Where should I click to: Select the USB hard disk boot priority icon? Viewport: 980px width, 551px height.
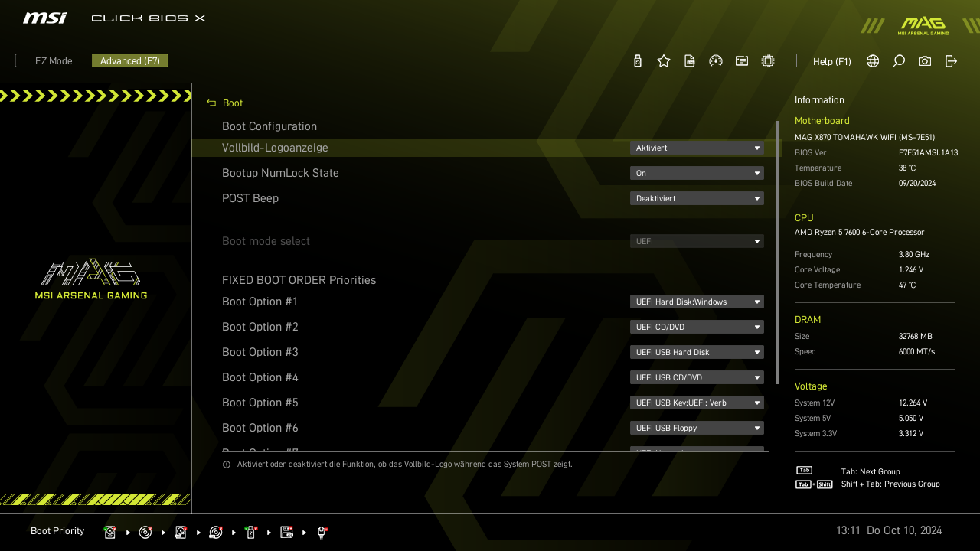click(x=181, y=532)
